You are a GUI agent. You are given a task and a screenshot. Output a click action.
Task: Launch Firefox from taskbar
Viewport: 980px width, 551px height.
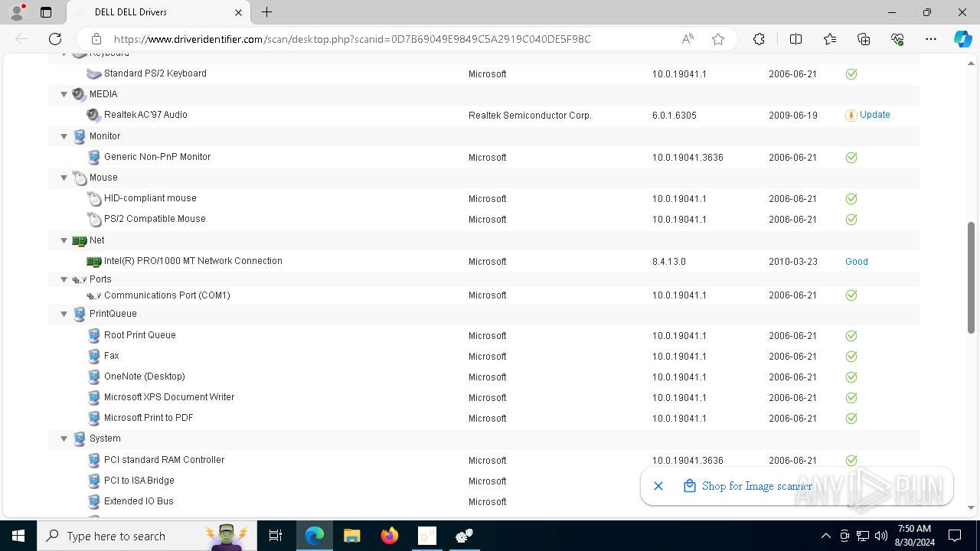click(390, 536)
